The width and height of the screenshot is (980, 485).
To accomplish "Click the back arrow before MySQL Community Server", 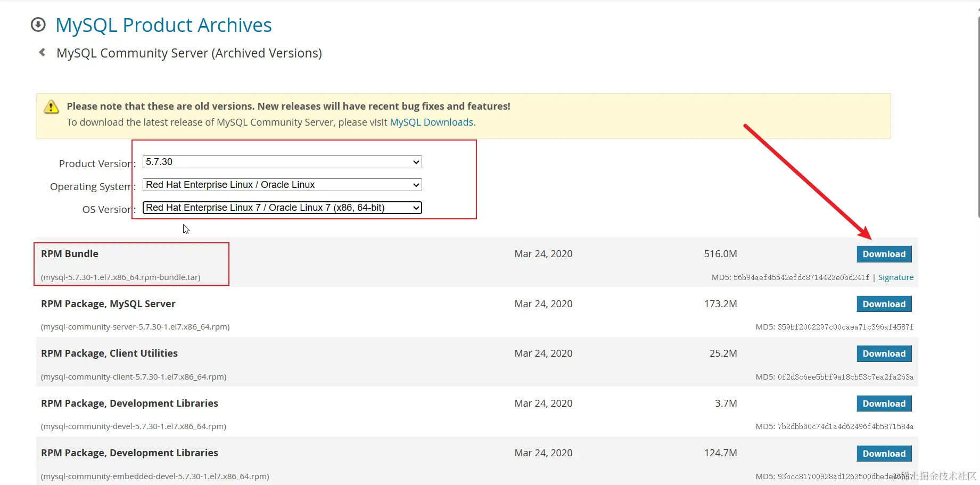I will pyautogui.click(x=42, y=52).
